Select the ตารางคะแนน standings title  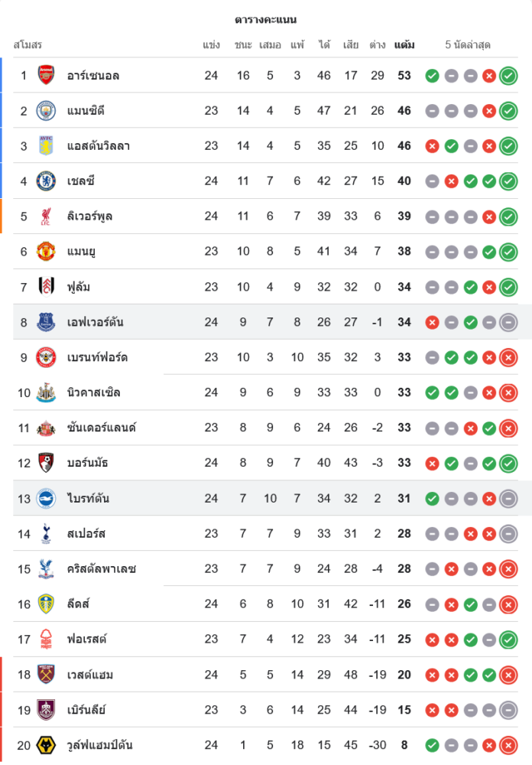pos(266,19)
